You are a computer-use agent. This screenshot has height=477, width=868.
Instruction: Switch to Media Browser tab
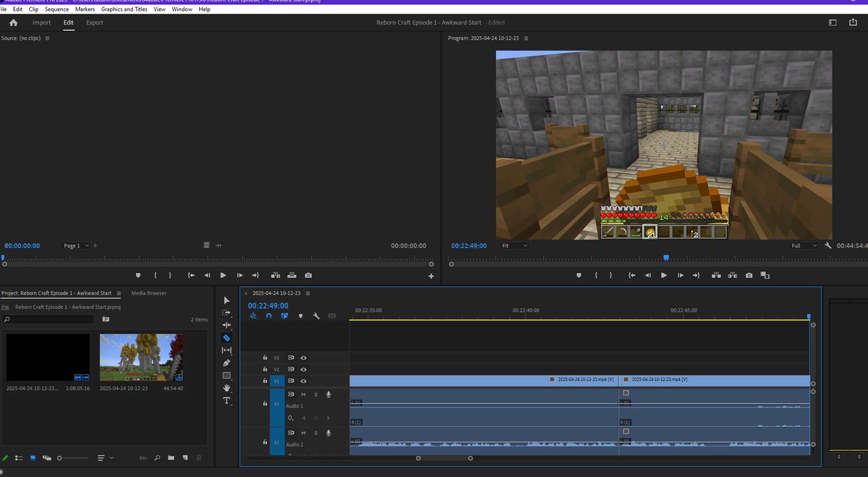click(x=149, y=293)
